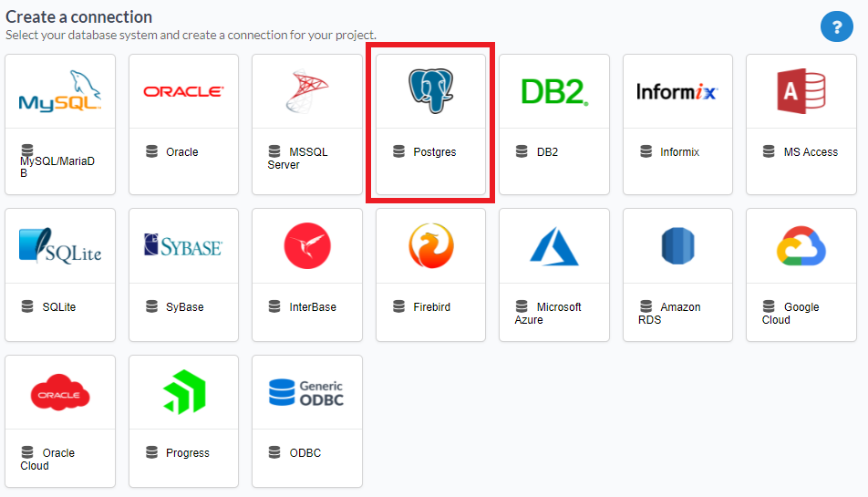Choose the Sybase logo
868x497 pixels.
tap(183, 246)
